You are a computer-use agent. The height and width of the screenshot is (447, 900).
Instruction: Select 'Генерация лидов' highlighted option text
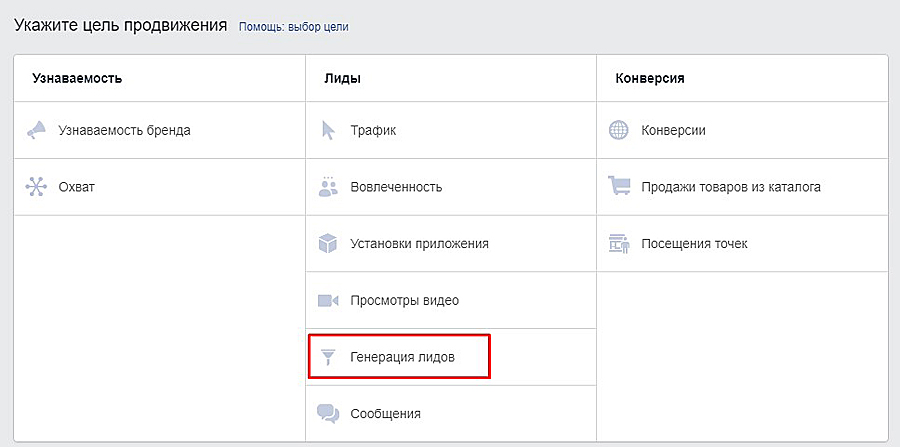coord(402,357)
